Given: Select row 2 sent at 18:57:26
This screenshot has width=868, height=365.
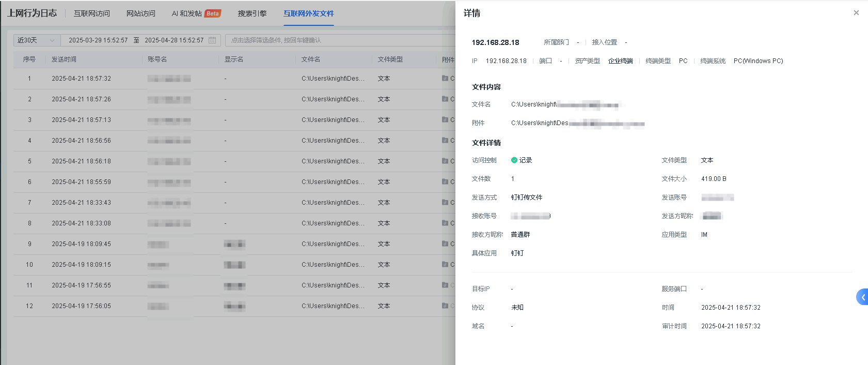Looking at the screenshot, I should (x=81, y=99).
